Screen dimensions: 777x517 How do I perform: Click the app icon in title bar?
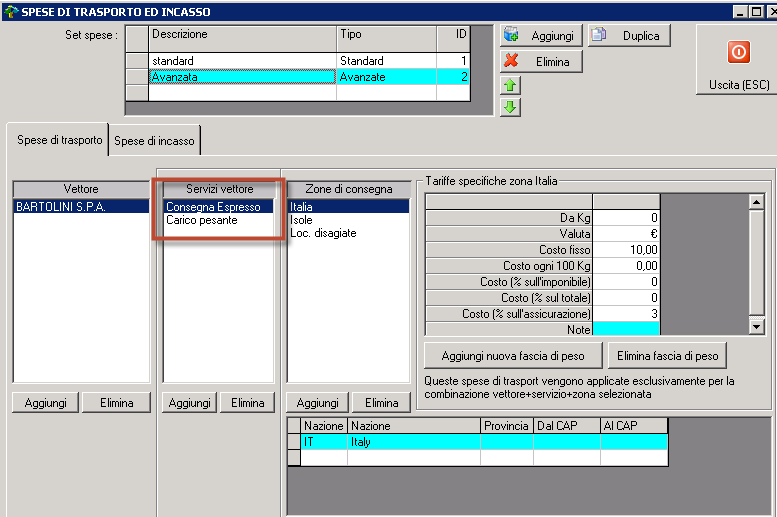coord(10,11)
